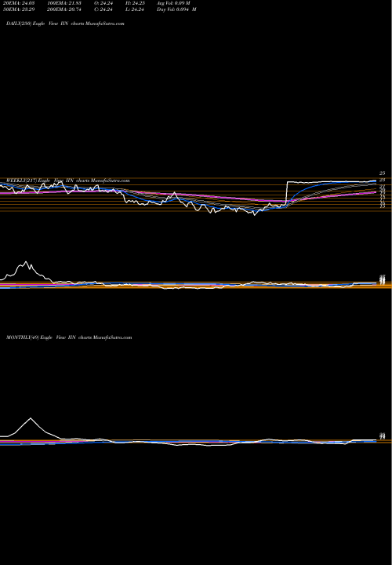Click the WEEKLY(217) chart title

click(x=68, y=180)
